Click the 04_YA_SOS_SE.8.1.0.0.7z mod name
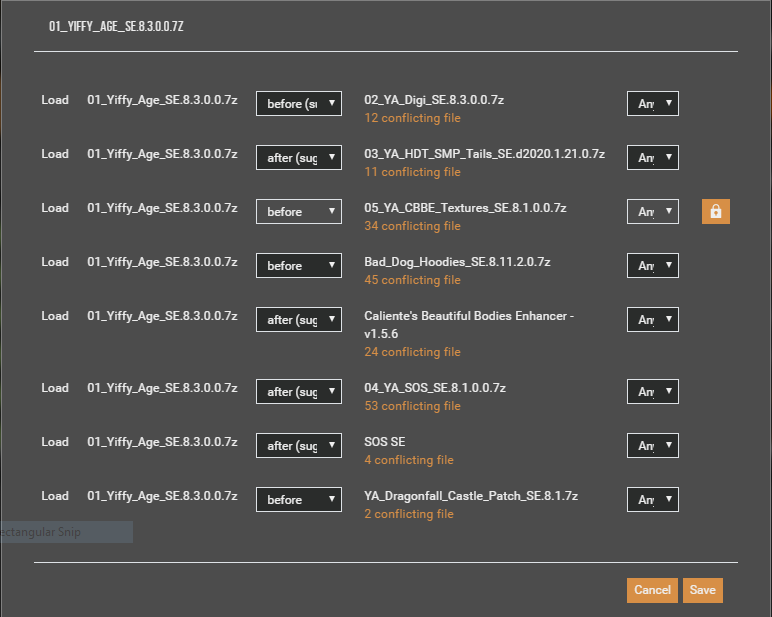 (x=435, y=388)
